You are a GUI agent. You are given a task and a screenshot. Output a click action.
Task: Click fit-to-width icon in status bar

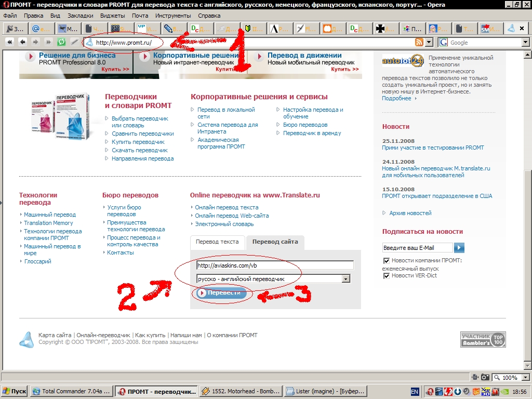point(475,377)
